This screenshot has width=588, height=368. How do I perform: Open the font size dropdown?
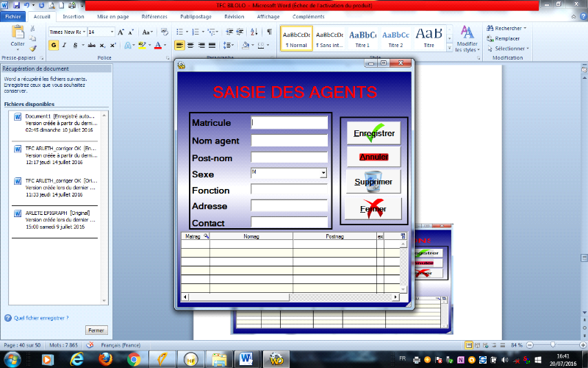(112, 32)
